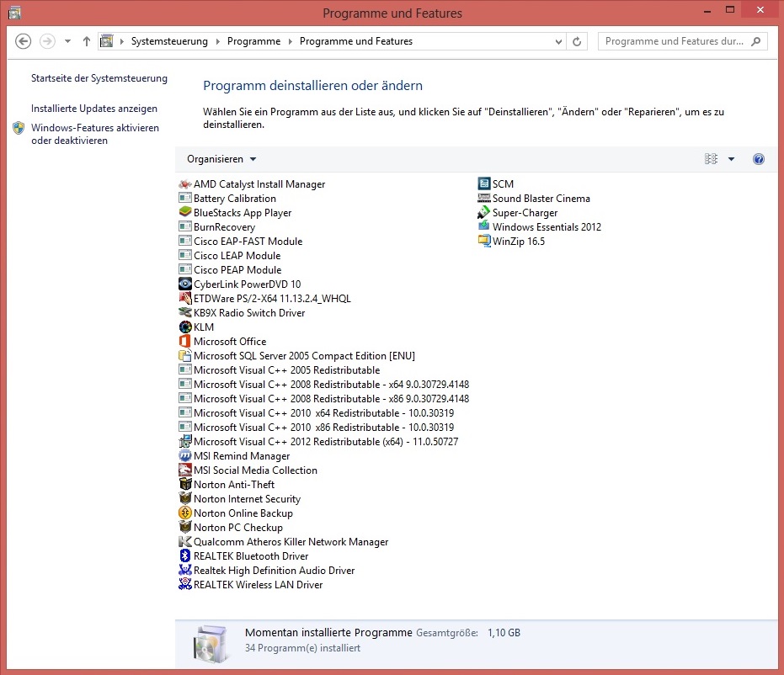Click the REALTEK Wireless LAN Driver icon

(185, 585)
